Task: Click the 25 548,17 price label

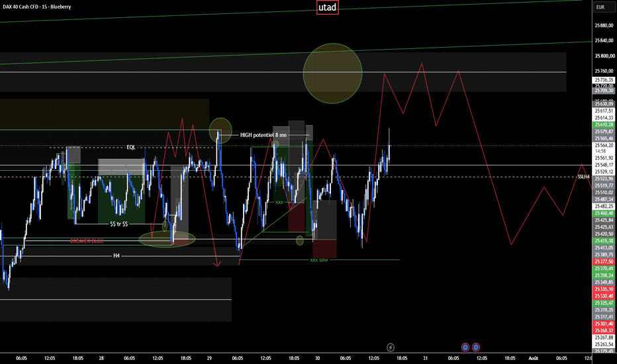Action: (604, 165)
